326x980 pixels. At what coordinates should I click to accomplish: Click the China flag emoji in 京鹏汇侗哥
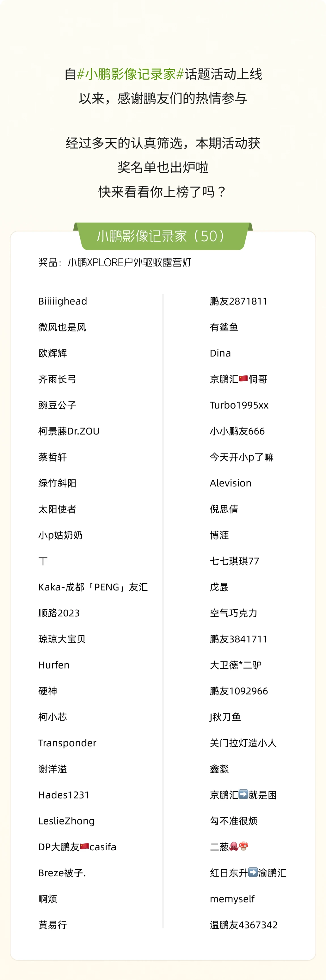coord(243,379)
